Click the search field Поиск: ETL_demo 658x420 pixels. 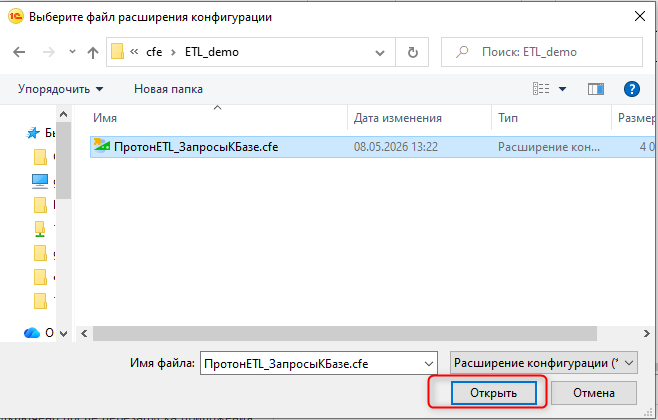pyautogui.click(x=542, y=52)
